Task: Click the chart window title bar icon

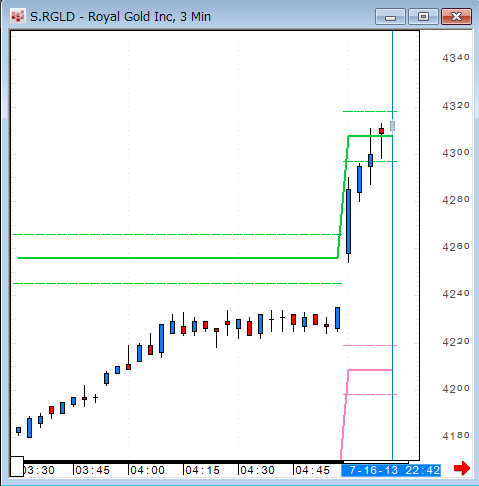Action: tap(18, 16)
